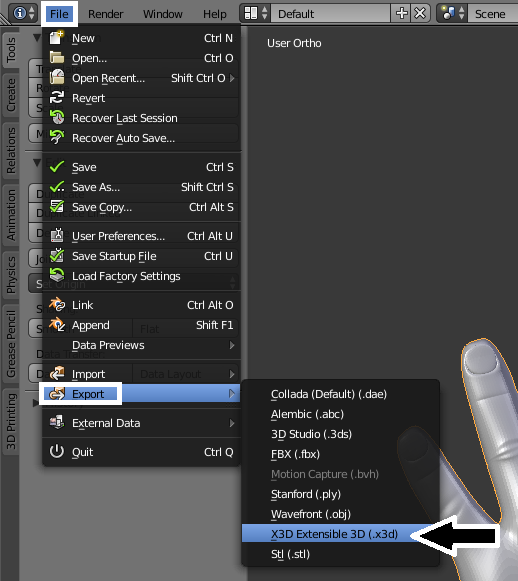Expand the Data Previews submenu arrow
518x581 pixels.
[x=232, y=345]
